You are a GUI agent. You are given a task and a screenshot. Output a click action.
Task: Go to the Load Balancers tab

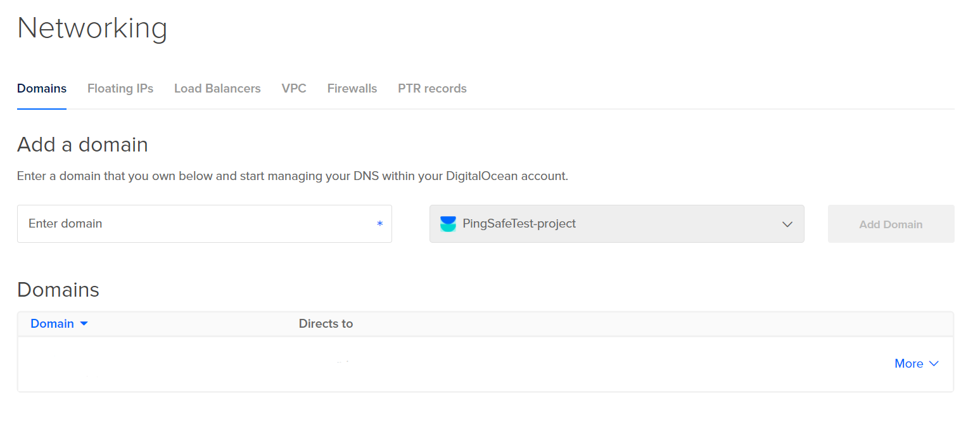click(217, 89)
